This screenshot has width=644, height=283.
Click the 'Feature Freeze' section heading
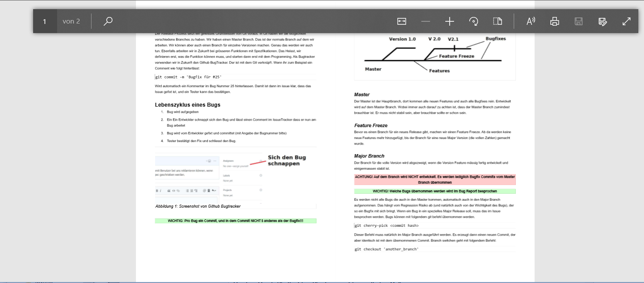[371, 125]
